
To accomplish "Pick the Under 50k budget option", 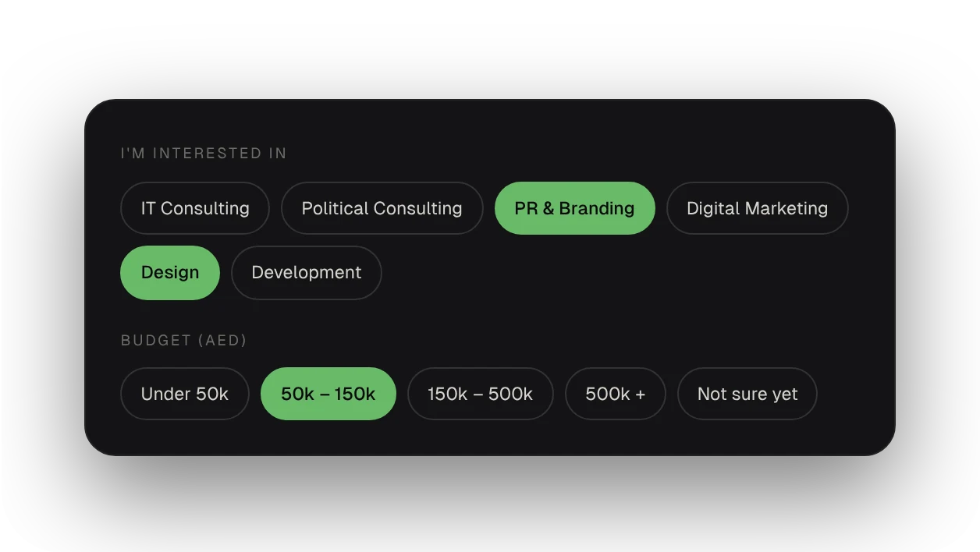I will coord(185,394).
